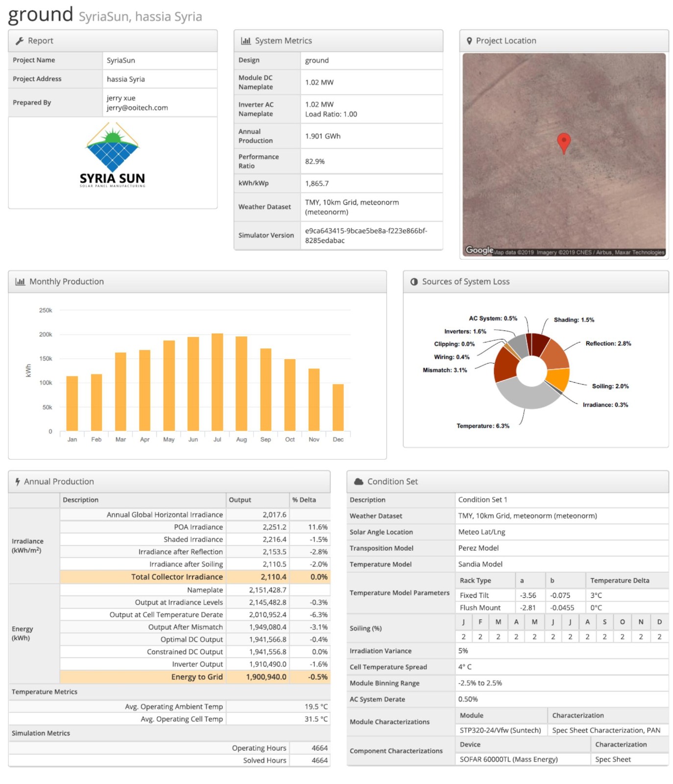Click the 'Irradiance: 0.3%' chart label
The width and height of the screenshot is (673, 784).
point(605,405)
